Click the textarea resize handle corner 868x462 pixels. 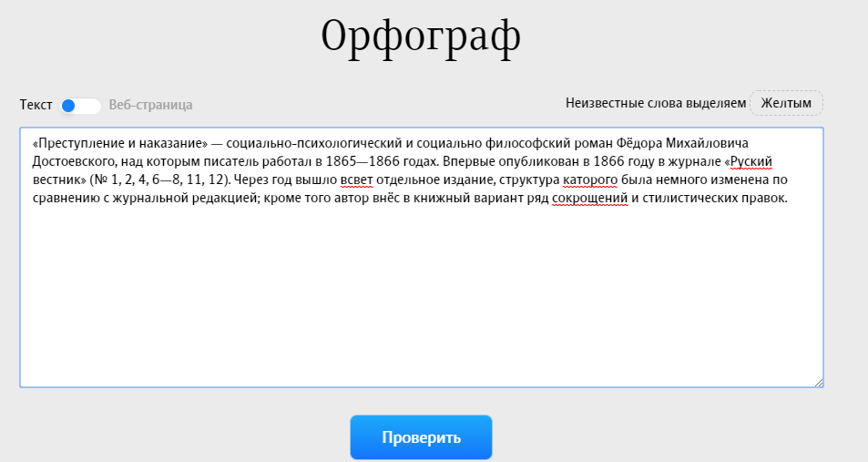click(819, 382)
